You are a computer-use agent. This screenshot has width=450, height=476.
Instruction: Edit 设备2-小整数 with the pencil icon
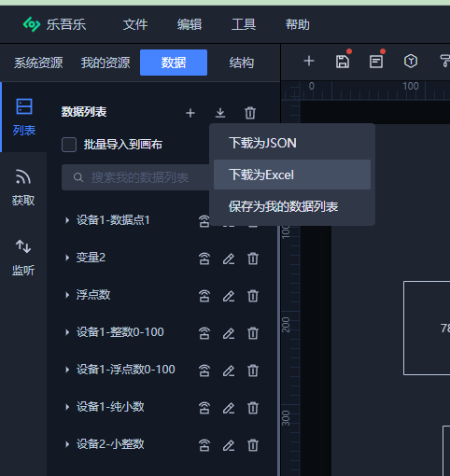coord(229,445)
